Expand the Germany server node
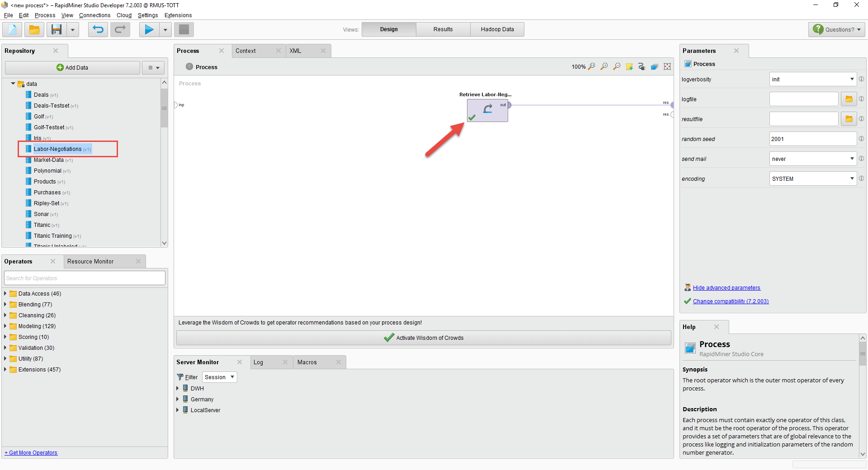This screenshot has height=470, width=868. pyautogui.click(x=178, y=399)
